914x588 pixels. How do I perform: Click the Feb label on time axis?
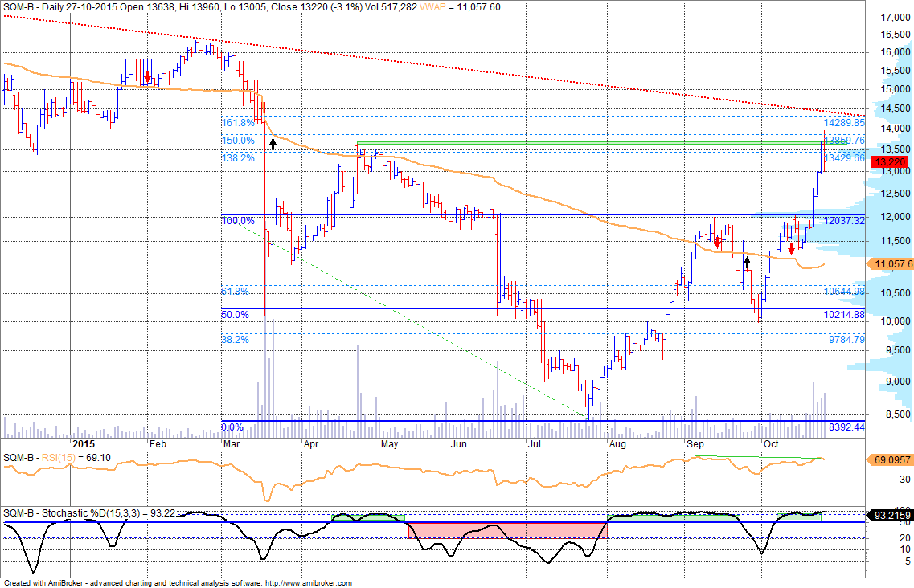coord(158,443)
